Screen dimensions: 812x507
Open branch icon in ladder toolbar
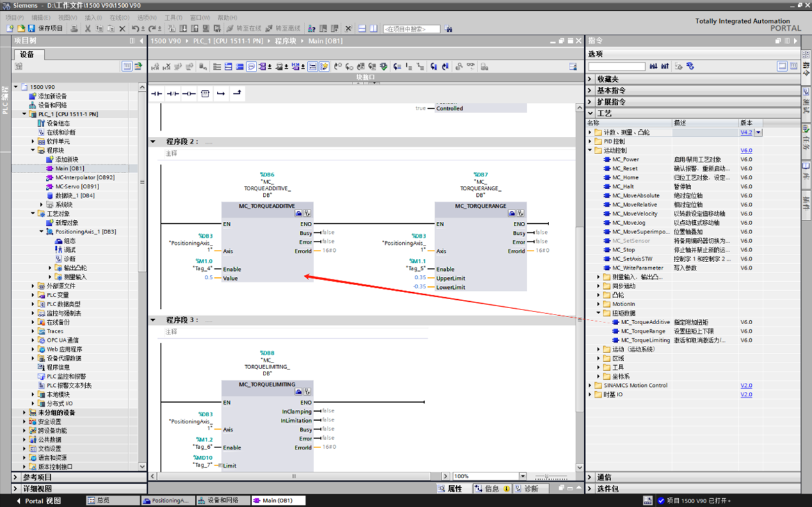click(221, 94)
